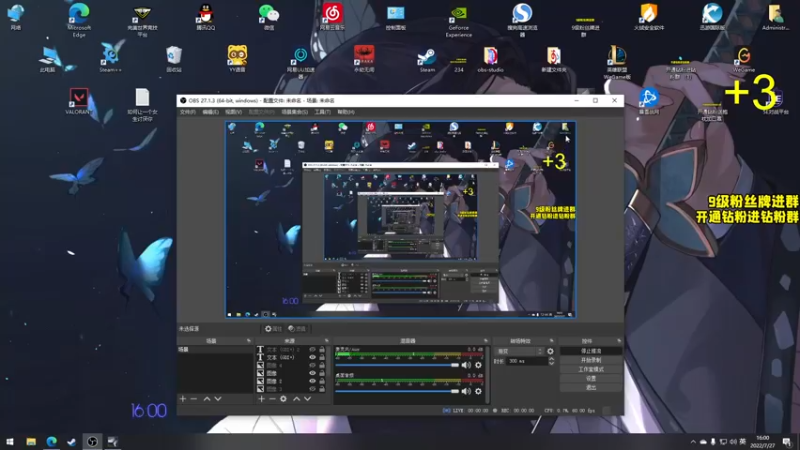800x450 pixels.
Task: Toggle lock on 图像 4 source
Action: [x=322, y=365]
